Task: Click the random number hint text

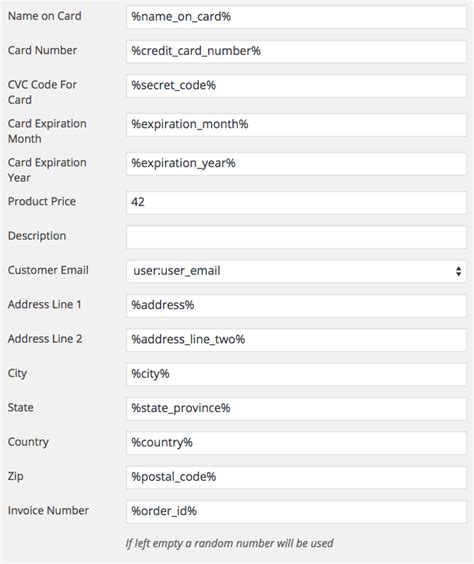Action: click(x=229, y=543)
